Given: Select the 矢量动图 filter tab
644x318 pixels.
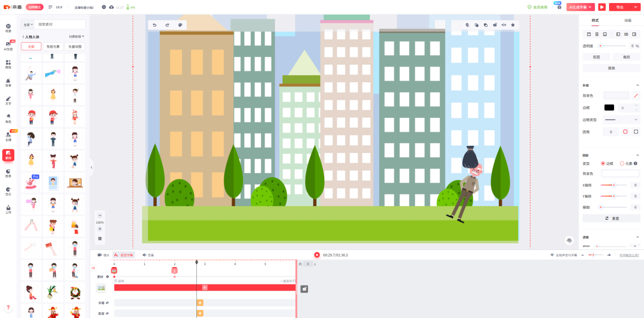Looking at the screenshot, I should [x=75, y=46].
